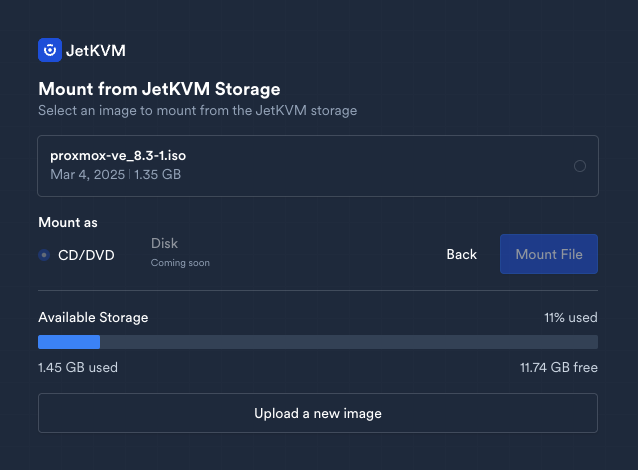Viewport: 638px width, 470px height.
Task: Click the Mount as label
Action: [68, 222]
